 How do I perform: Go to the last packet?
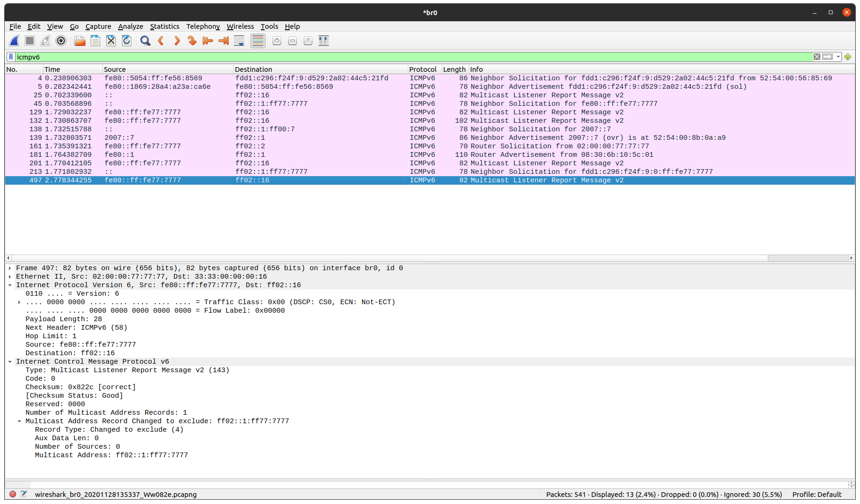pos(223,41)
